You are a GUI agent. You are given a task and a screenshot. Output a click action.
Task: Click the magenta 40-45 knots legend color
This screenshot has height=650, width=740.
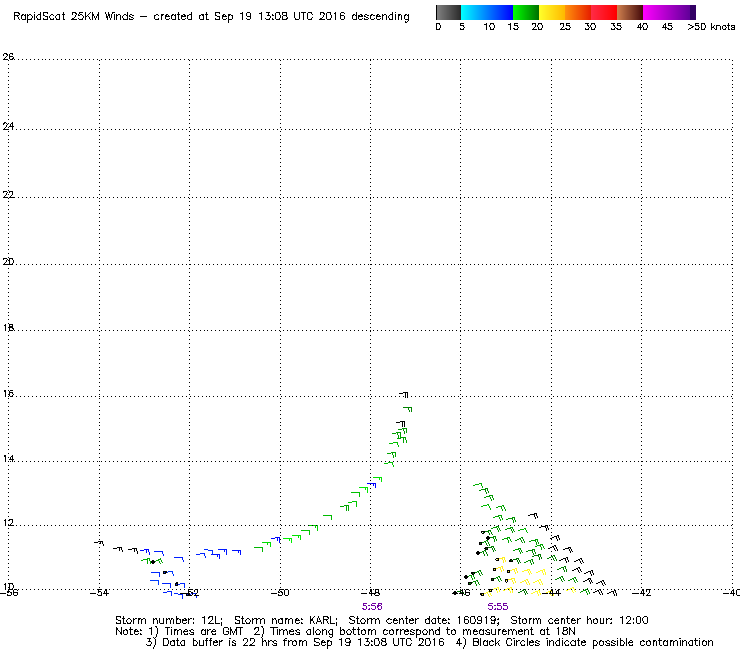coord(656,12)
